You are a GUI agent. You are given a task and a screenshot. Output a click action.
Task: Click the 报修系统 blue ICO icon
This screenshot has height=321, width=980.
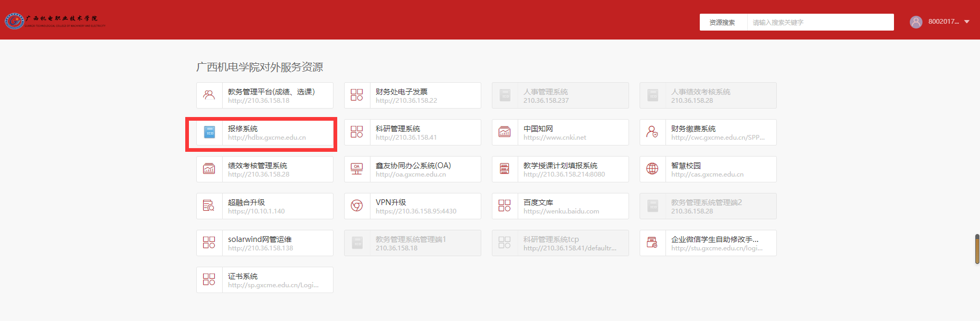[x=210, y=132]
